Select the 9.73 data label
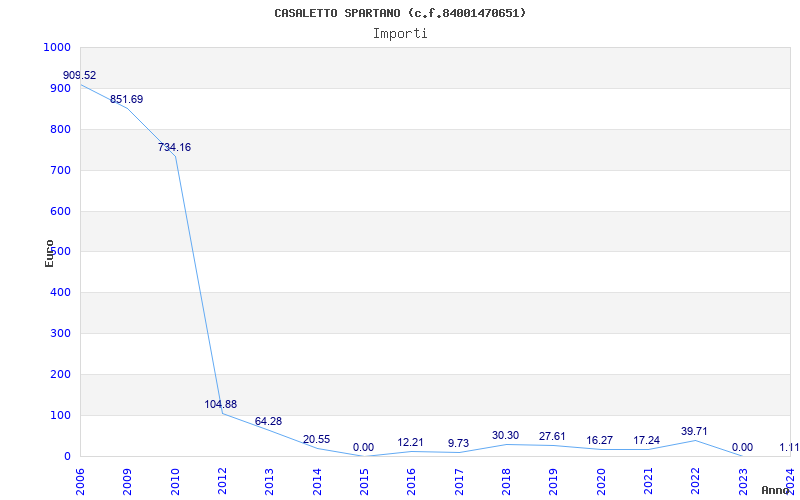 pos(458,443)
